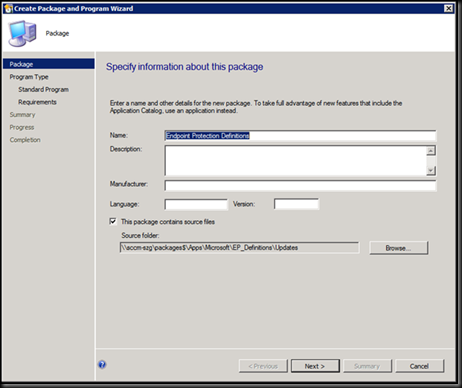Click the Summary button at bottom

(367, 366)
